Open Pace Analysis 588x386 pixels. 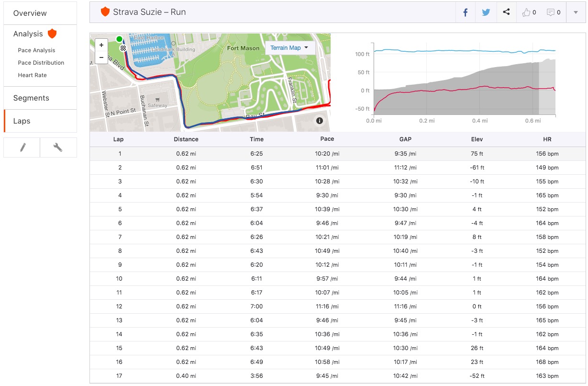pyautogui.click(x=37, y=50)
